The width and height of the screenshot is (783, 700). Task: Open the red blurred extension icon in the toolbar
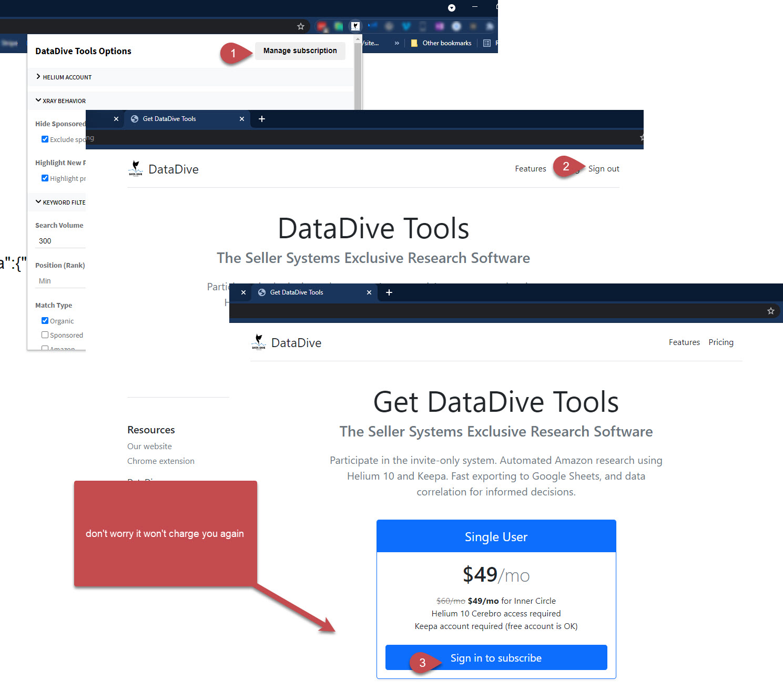[x=322, y=26]
